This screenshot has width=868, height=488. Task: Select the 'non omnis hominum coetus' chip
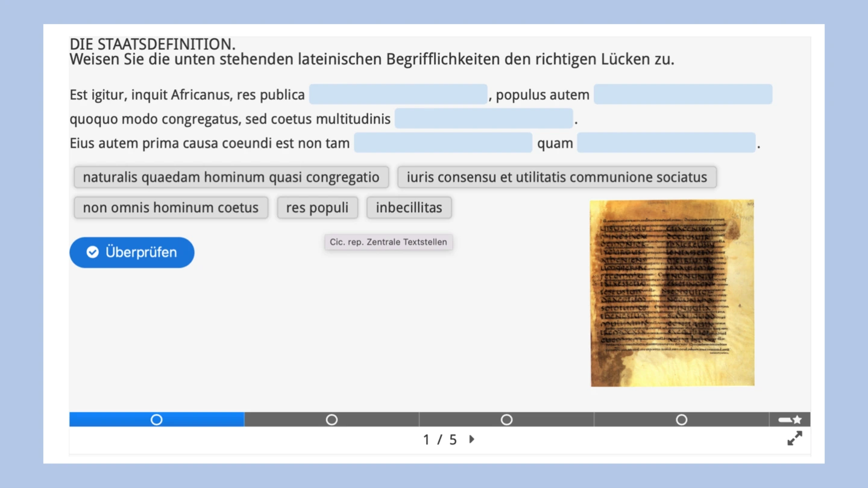pyautogui.click(x=171, y=208)
